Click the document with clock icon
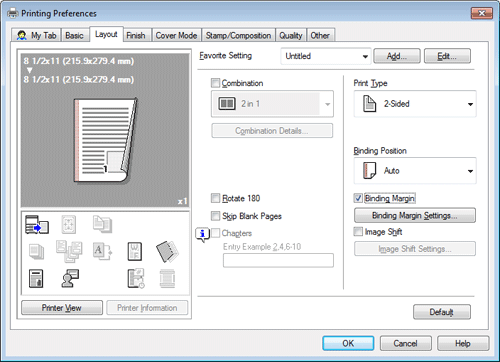 pyautogui.click(x=136, y=278)
